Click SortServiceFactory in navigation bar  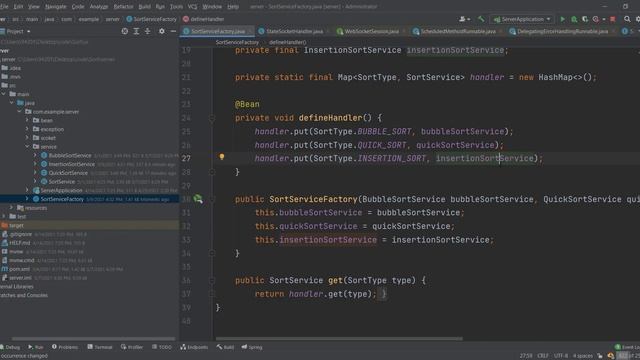151,19
